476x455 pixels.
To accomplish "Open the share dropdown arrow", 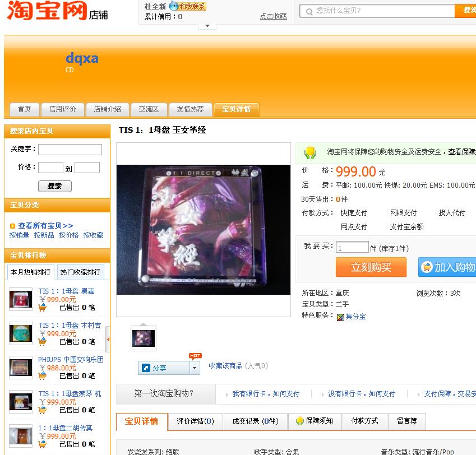I will click(195, 368).
